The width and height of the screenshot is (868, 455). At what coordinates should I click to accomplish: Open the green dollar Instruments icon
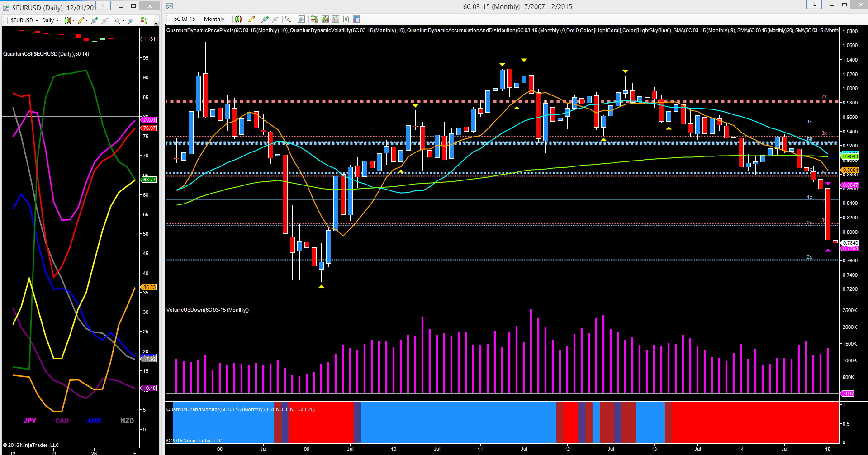[346, 19]
